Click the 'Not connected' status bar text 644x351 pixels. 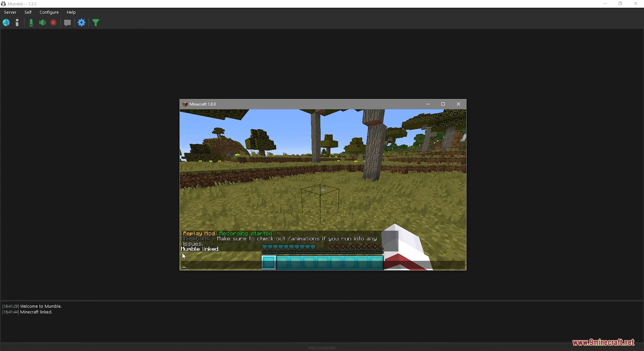pos(322,348)
